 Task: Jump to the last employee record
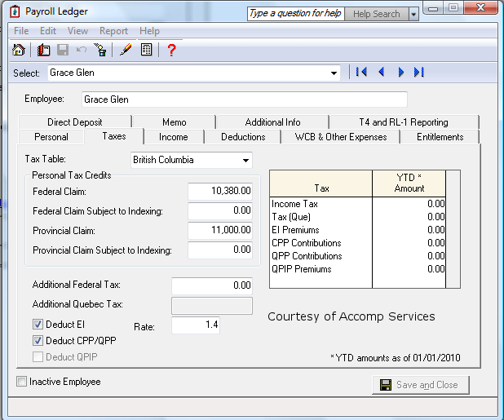tap(419, 72)
